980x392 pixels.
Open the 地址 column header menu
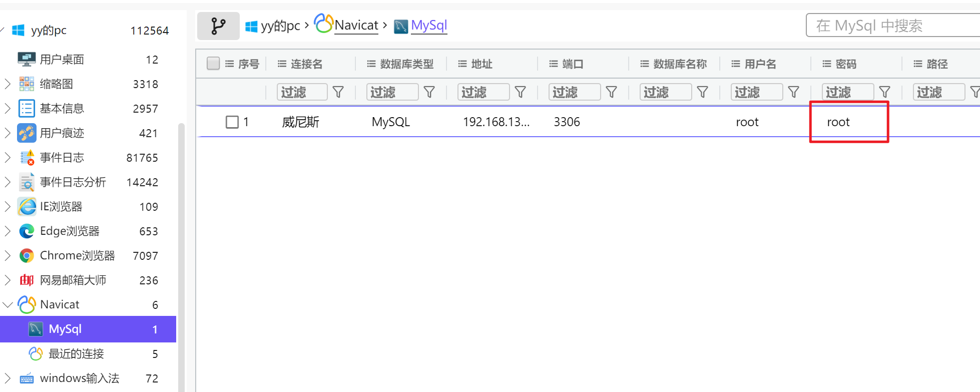462,64
